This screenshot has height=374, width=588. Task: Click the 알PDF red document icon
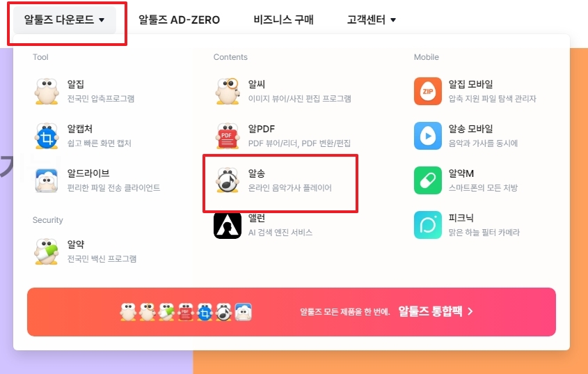click(228, 136)
